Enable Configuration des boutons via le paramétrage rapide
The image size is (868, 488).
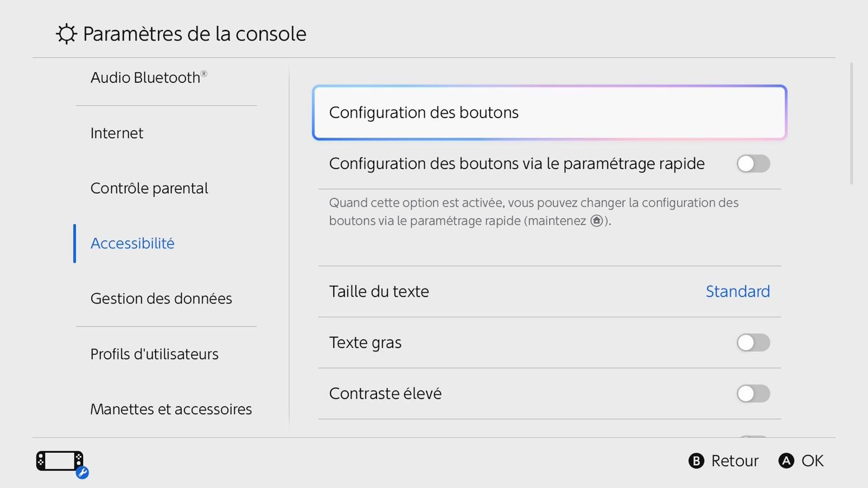(x=753, y=164)
